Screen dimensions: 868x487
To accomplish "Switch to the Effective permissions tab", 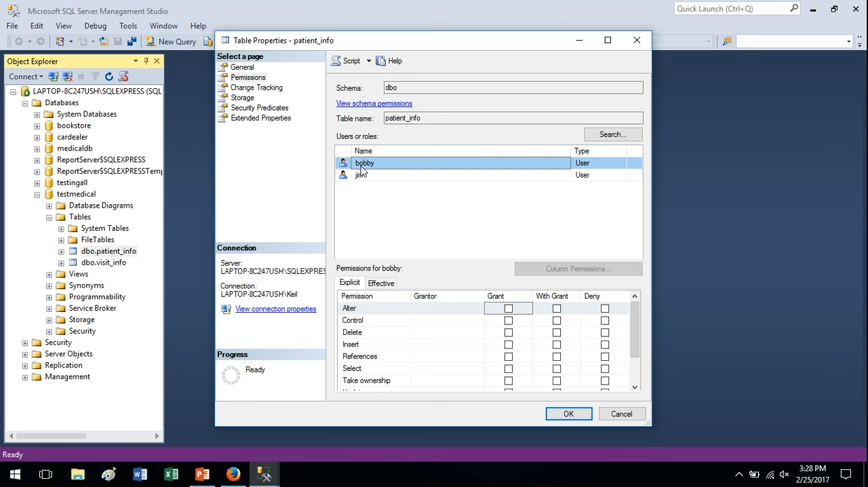I will [x=380, y=284].
